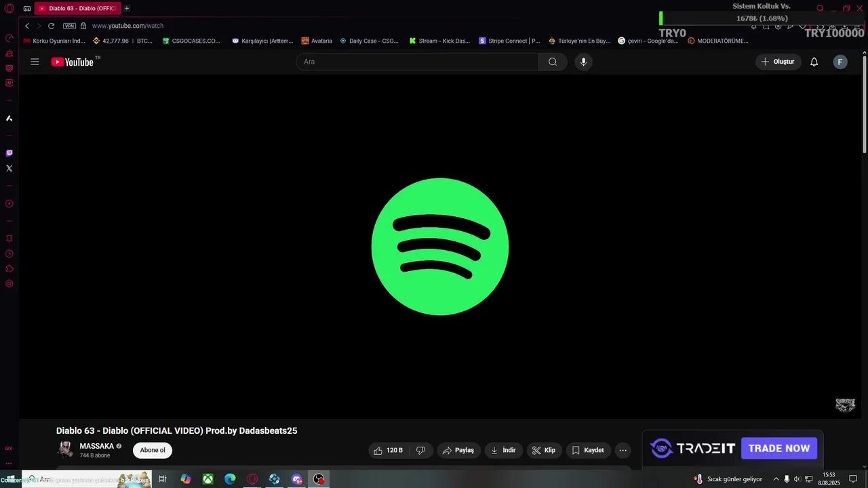
Task: Go forward with the forward arrow
Action: click(x=39, y=26)
